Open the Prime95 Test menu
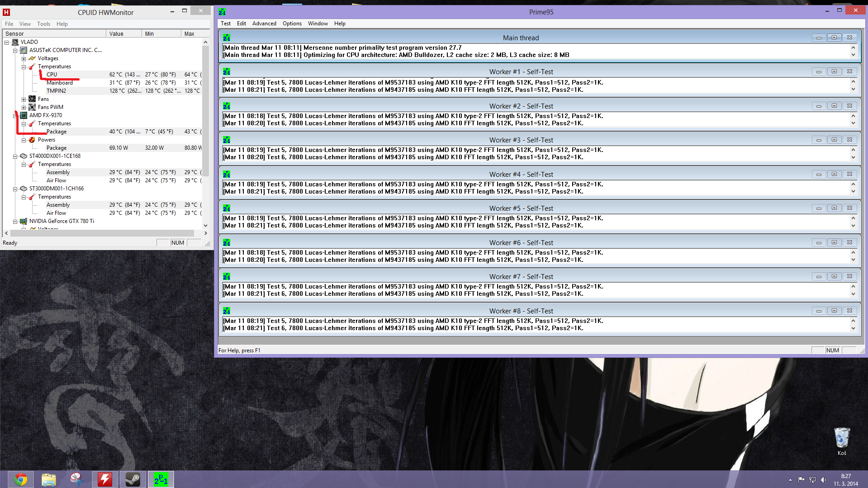Image resolution: width=868 pixels, height=488 pixels. pos(226,24)
